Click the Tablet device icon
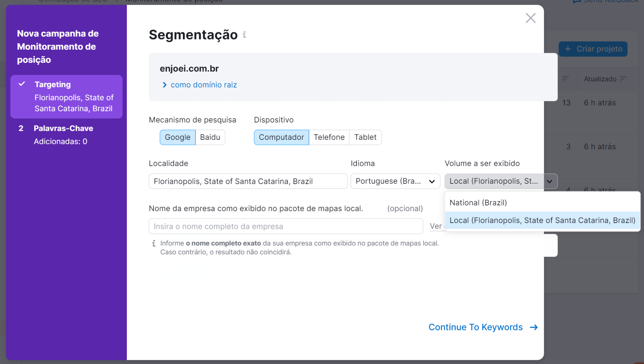Screen dimensions: 644x364 (365, 137)
